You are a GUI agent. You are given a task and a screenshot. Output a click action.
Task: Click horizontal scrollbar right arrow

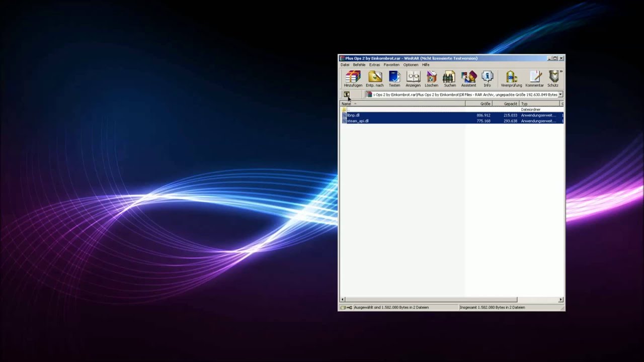[561, 300]
